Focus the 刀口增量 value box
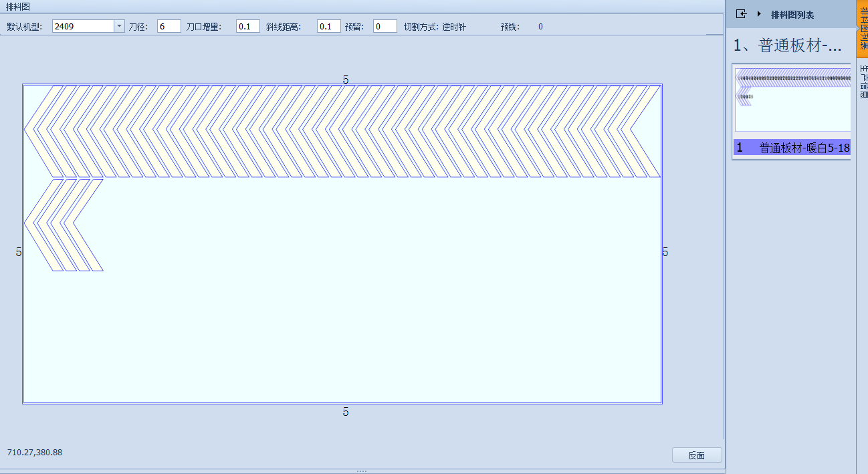The image size is (868, 474). (x=248, y=26)
